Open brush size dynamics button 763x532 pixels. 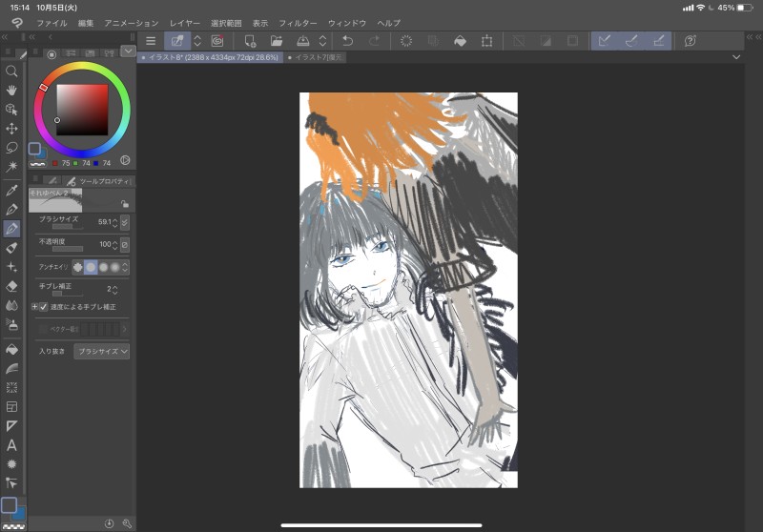click(x=125, y=222)
